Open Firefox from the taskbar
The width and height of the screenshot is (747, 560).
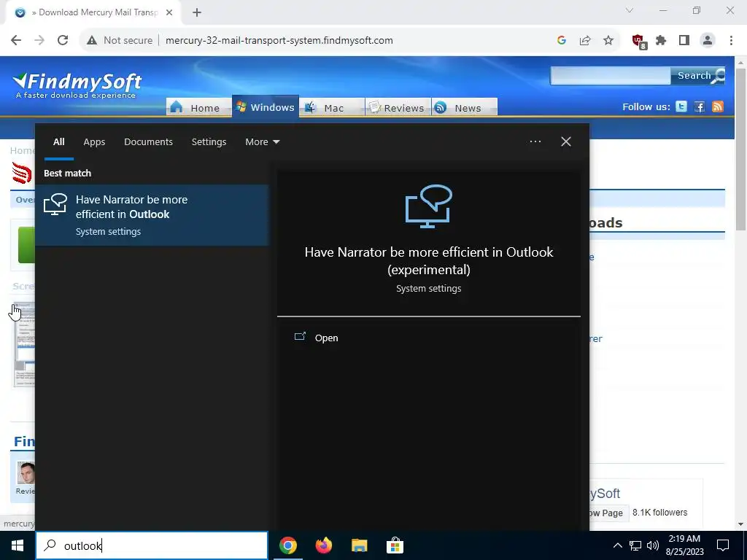tap(324, 545)
